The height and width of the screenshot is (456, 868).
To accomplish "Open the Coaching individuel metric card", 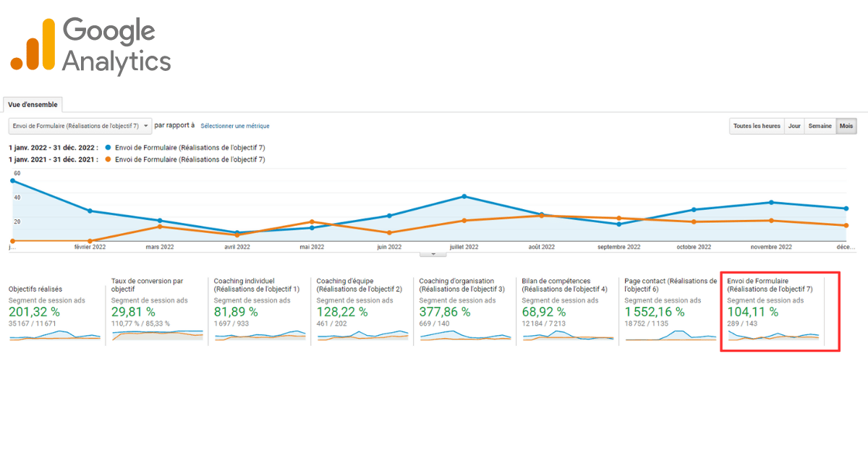I will (258, 284).
